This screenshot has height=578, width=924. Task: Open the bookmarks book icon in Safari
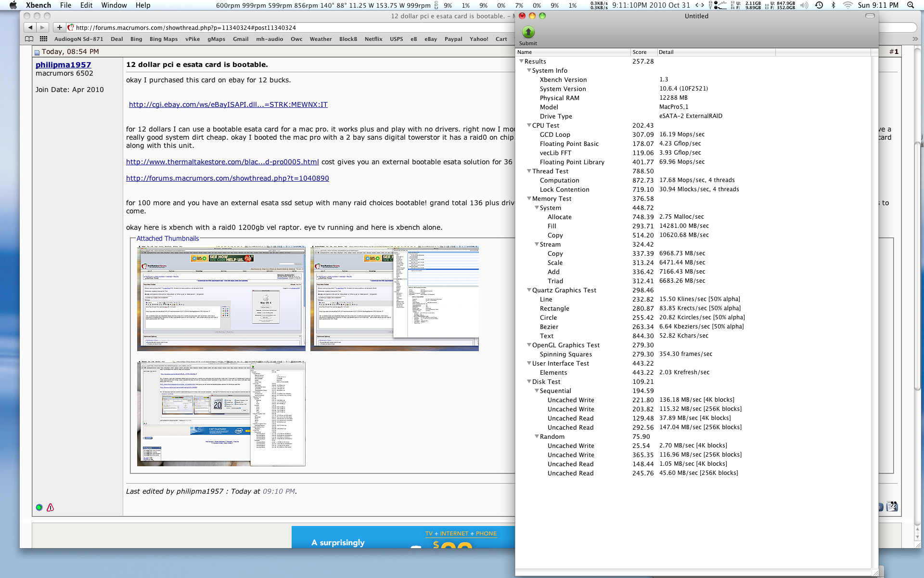click(28, 39)
